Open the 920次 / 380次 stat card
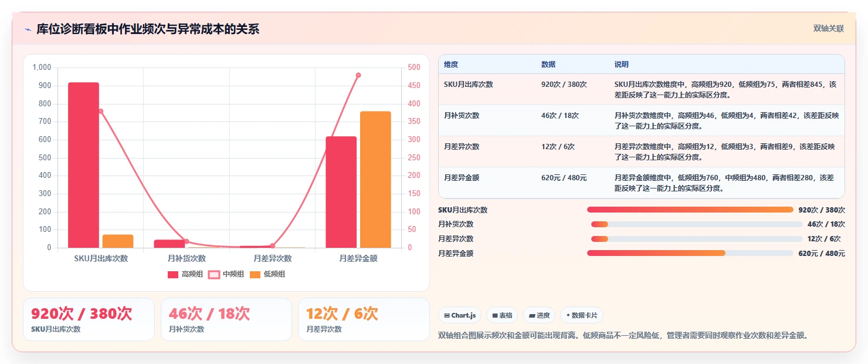Image resolution: width=868 pixels, height=364 pixels. pos(89,319)
